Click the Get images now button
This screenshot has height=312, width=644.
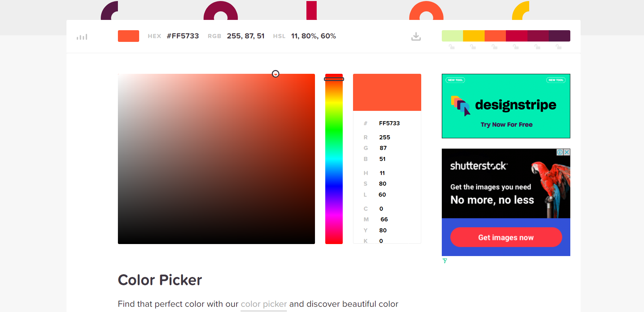tap(506, 237)
